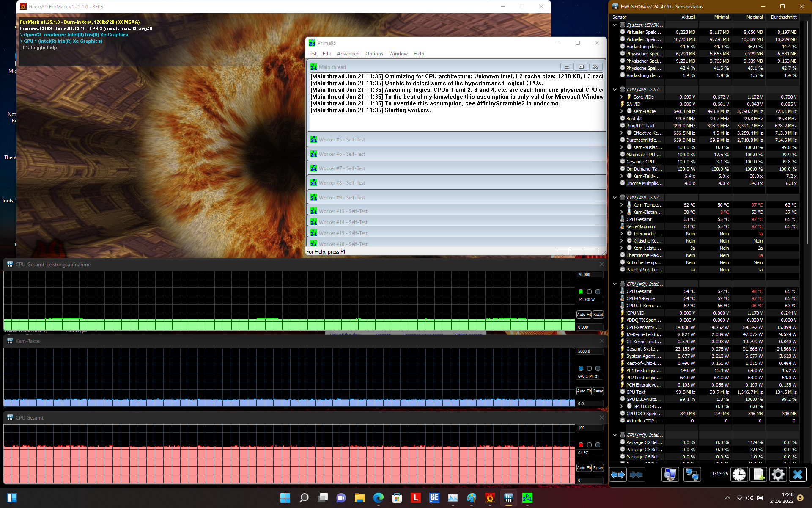Click the expand columns arrows icon in HWiNFO
The height and width of the screenshot is (508, 812).
coord(618,475)
